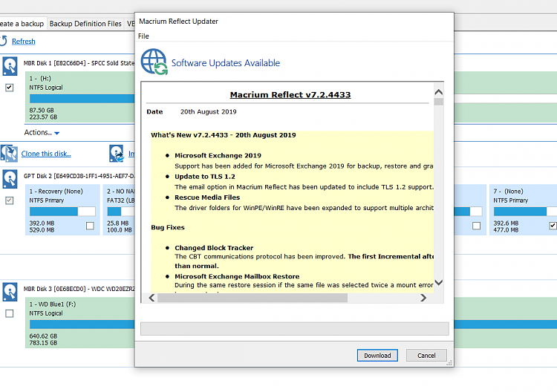Click release notes scroll down arrow
Screen dimensions: 557x392
439,283
